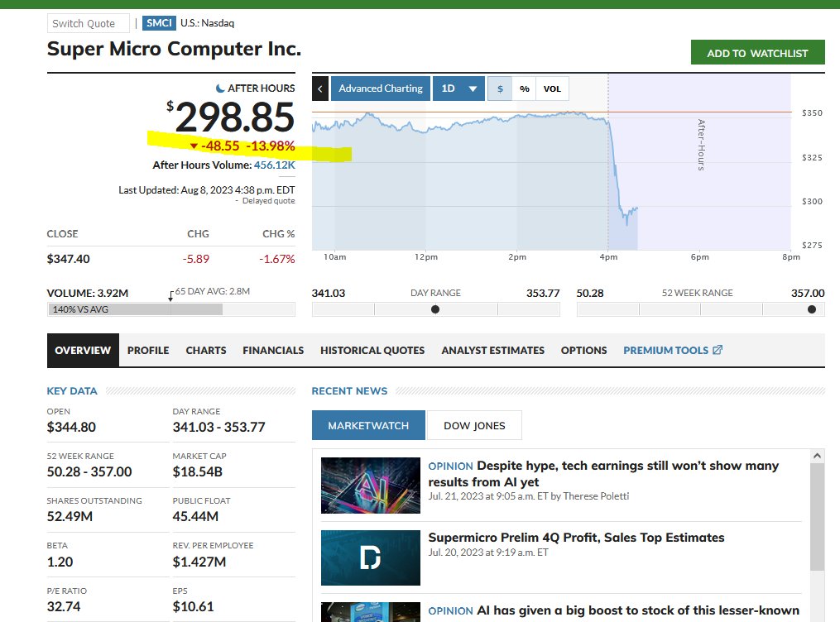Click the day range slider marker
This screenshot has width=840, height=622.
435,309
